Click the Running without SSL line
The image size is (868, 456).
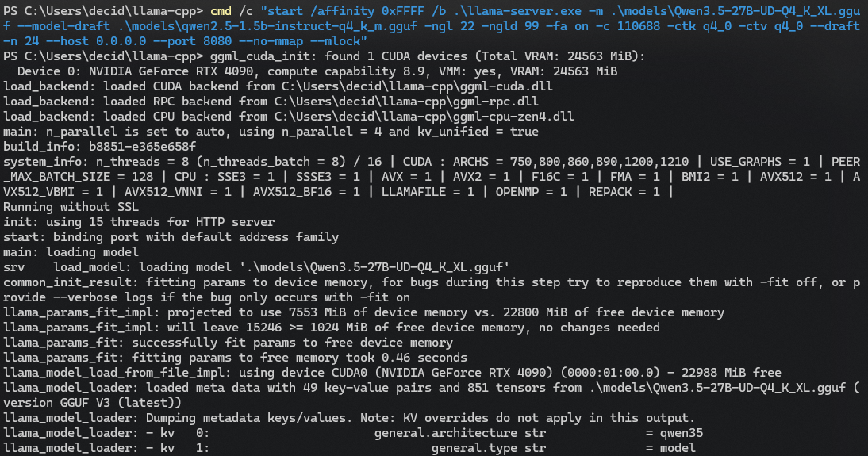(71, 207)
